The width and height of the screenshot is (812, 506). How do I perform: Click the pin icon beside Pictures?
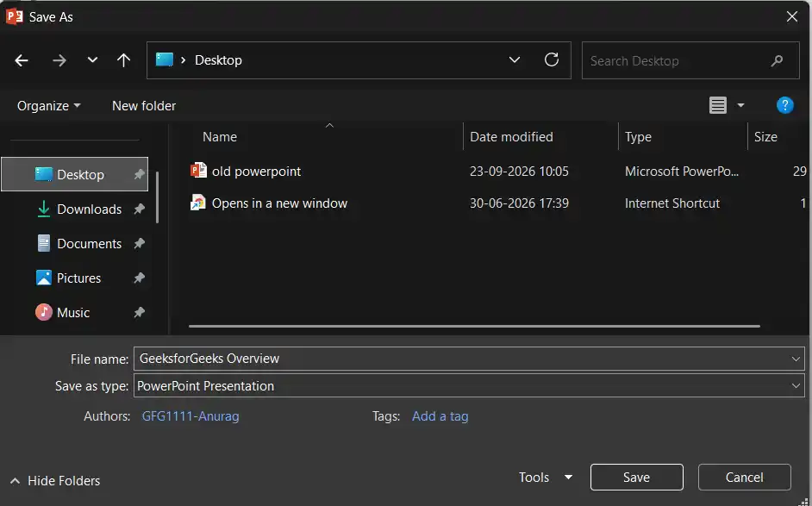click(x=139, y=278)
